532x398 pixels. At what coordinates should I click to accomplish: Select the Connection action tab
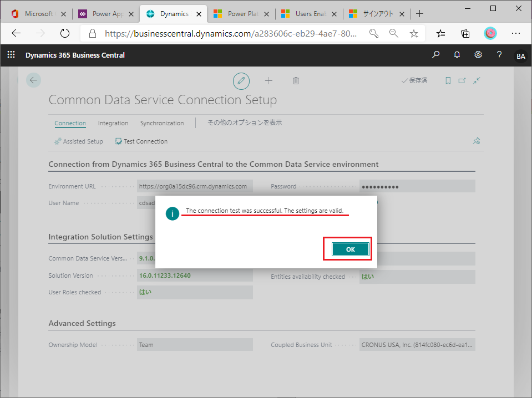tap(70, 123)
